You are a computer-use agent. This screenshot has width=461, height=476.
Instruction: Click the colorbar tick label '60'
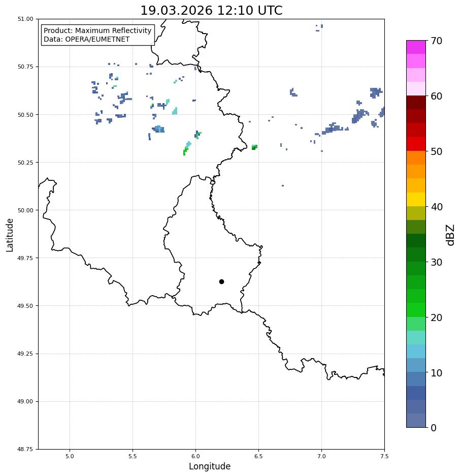point(437,96)
